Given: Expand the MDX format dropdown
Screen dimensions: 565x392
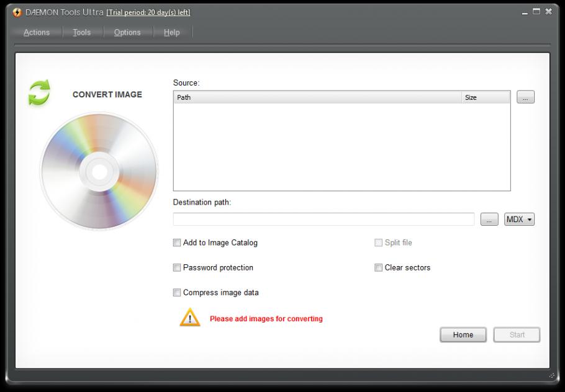Looking at the screenshot, I should [519, 219].
